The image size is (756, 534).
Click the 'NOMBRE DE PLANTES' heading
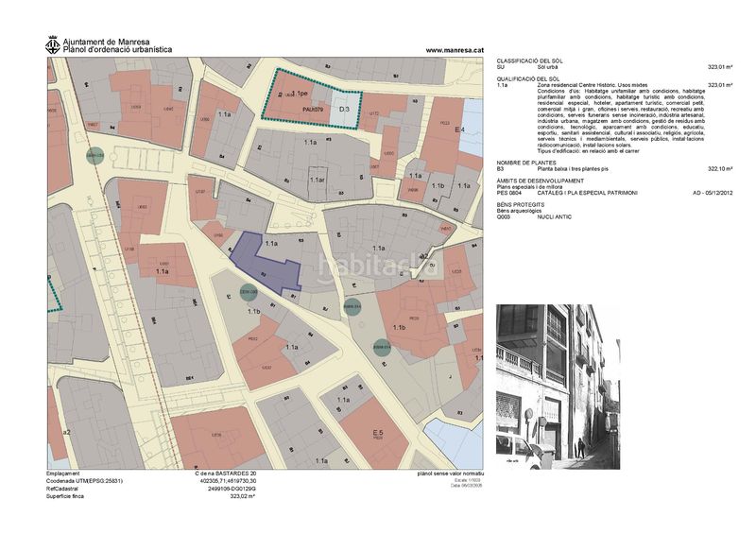(526, 164)
